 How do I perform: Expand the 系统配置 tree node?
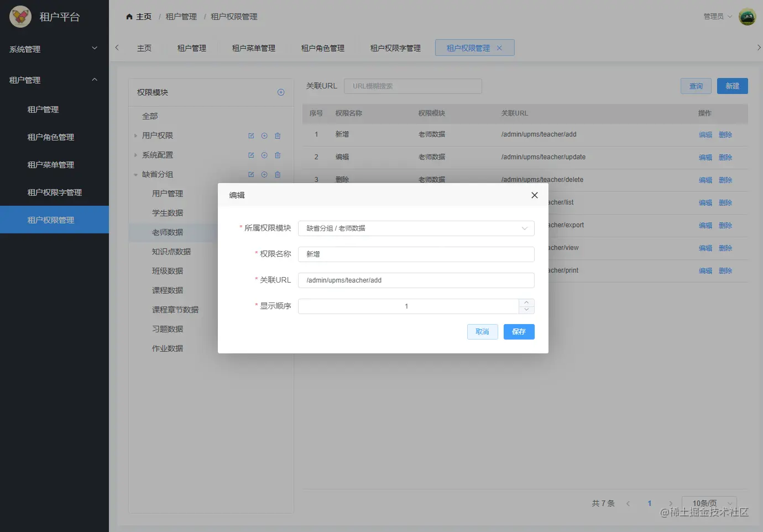pyautogui.click(x=135, y=155)
